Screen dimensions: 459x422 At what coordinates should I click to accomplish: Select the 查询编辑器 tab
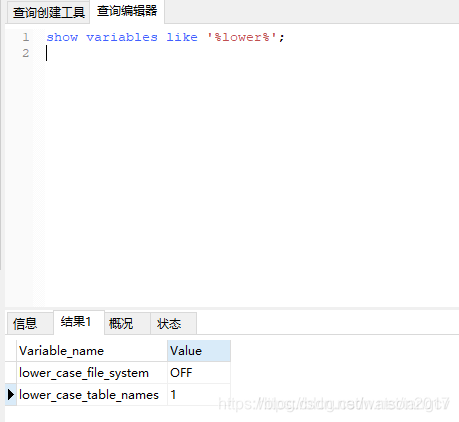[127, 11]
